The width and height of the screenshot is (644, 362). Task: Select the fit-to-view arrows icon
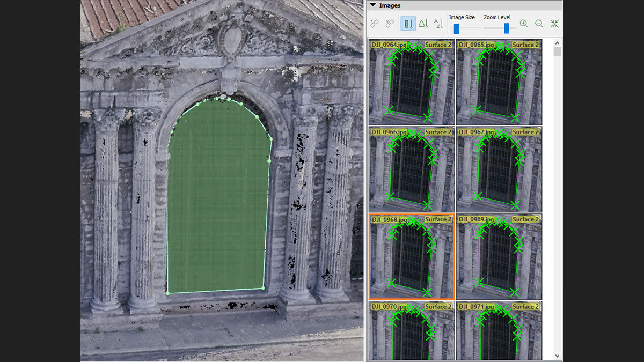click(x=554, y=24)
